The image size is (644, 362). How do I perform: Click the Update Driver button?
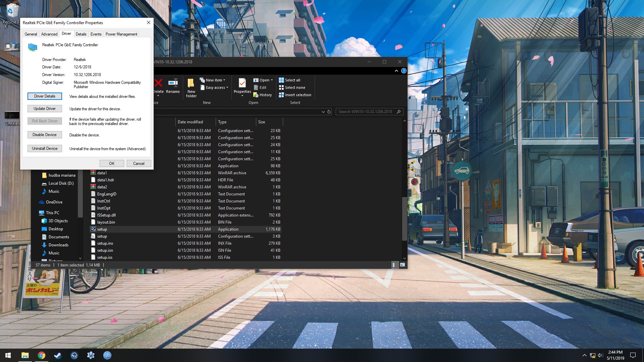[x=45, y=109]
